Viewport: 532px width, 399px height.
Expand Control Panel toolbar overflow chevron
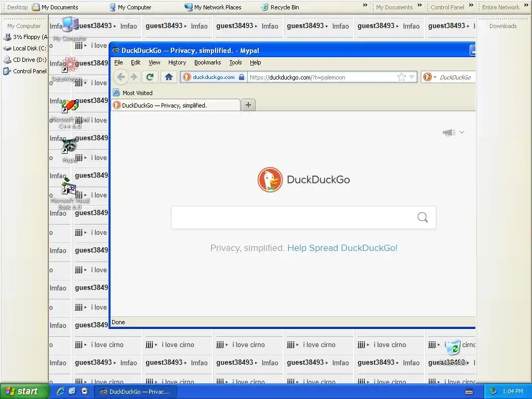click(x=471, y=5)
